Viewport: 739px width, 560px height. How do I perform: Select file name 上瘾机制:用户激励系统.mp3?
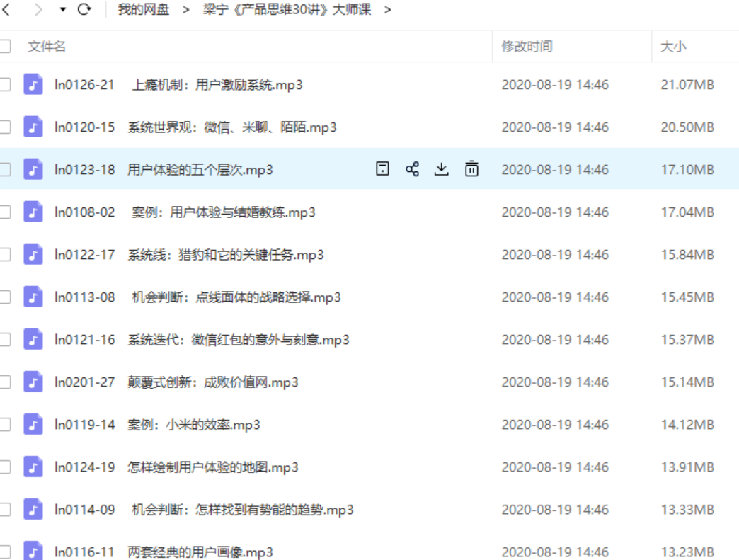(x=217, y=85)
